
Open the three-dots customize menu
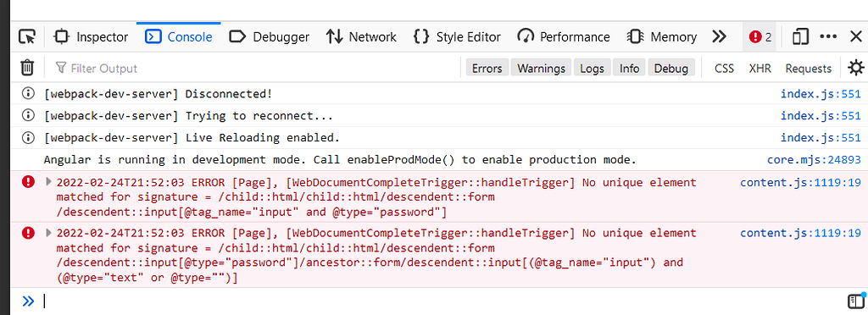828,36
